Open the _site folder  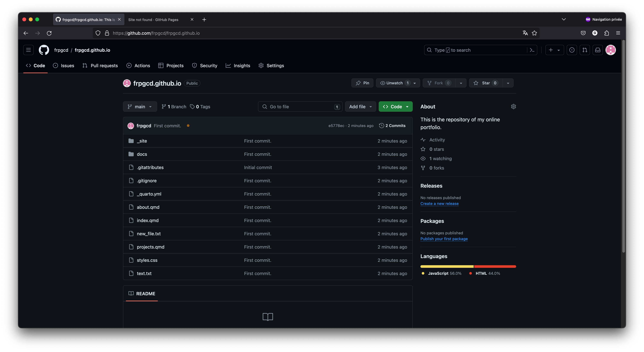pos(142,141)
